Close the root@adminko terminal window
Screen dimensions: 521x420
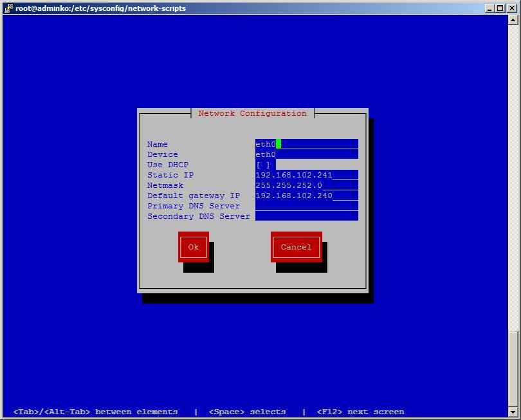[x=511, y=8]
